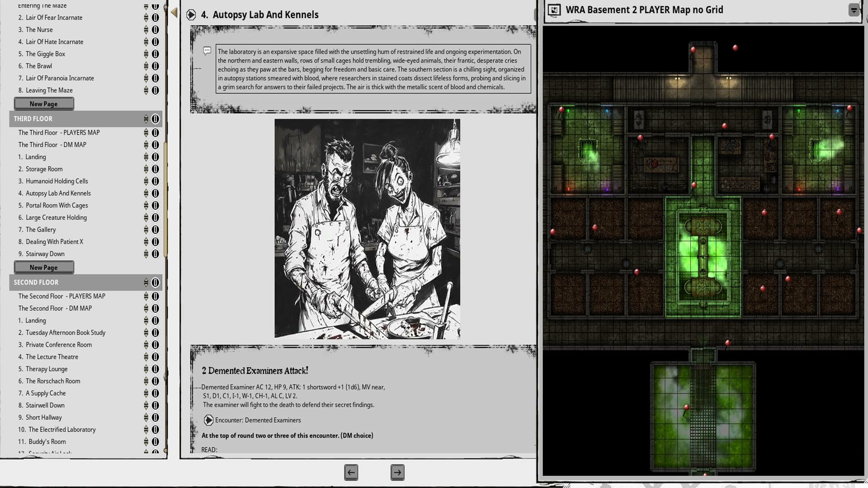
Task: Click the New Page button under THIRD FLOOR
Action: 43,267
